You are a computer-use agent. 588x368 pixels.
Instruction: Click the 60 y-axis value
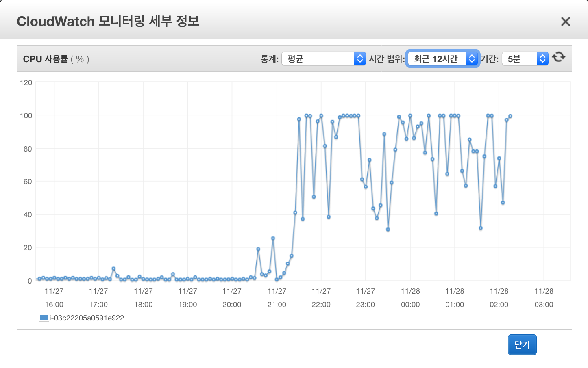pyautogui.click(x=28, y=182)
